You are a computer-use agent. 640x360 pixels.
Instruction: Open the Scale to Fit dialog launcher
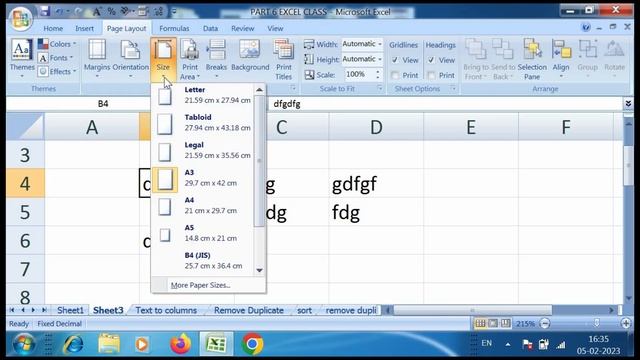(380, 88)
